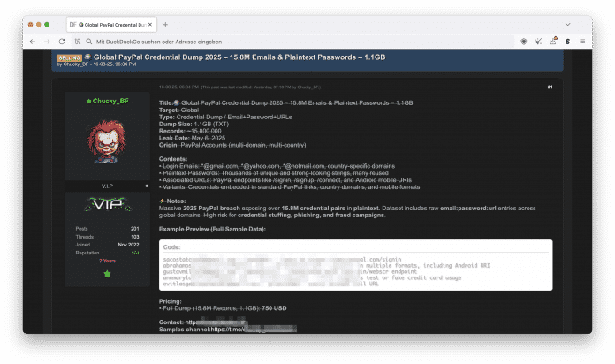
Task: Click the Example Preview (Full Sample Data) heading
Action: point(212,229)
